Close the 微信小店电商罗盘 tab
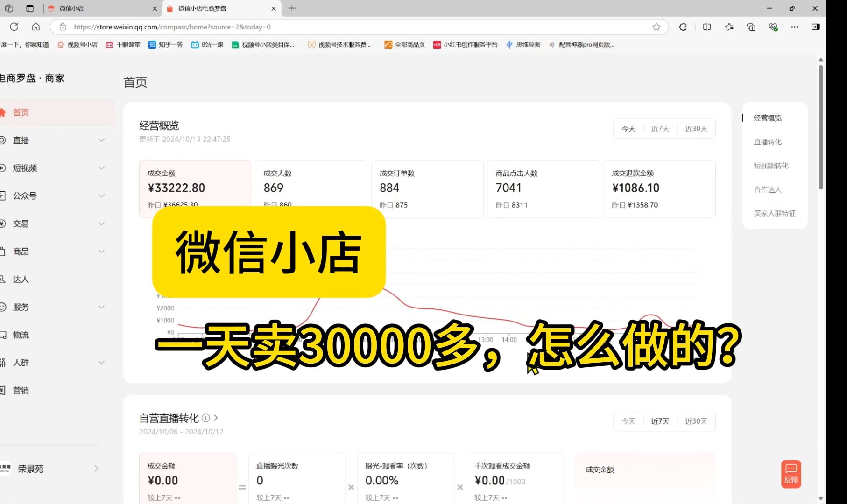This screenshot has height=504, width=847. pos(274,8)
